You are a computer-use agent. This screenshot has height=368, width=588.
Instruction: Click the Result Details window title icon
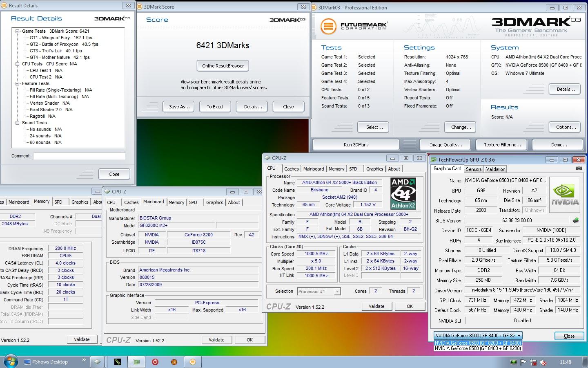pyautogui.click(x=4, y=5)
